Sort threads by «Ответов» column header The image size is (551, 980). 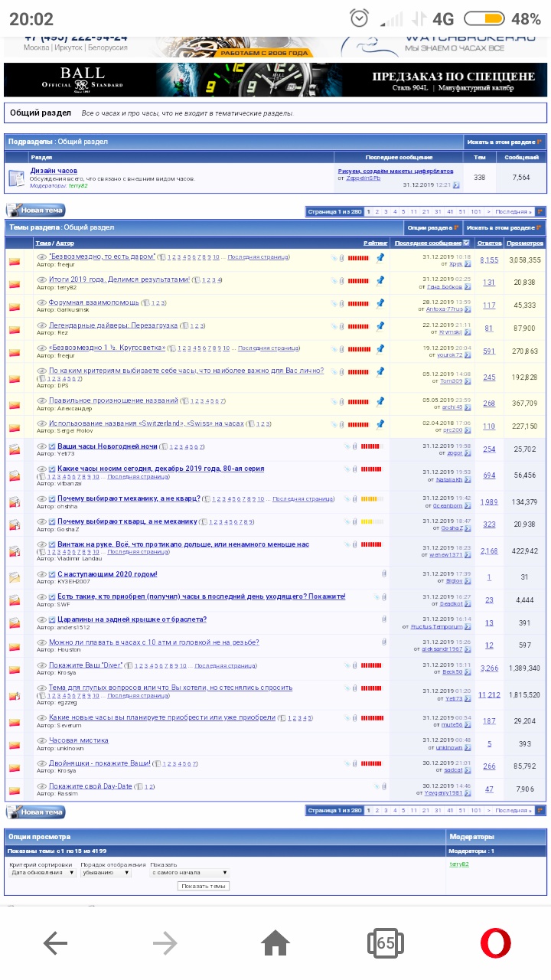[x=489, y=243]
